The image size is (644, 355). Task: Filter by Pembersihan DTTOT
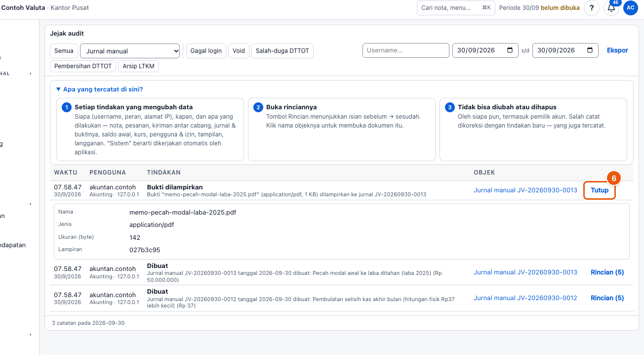[83, 66]
